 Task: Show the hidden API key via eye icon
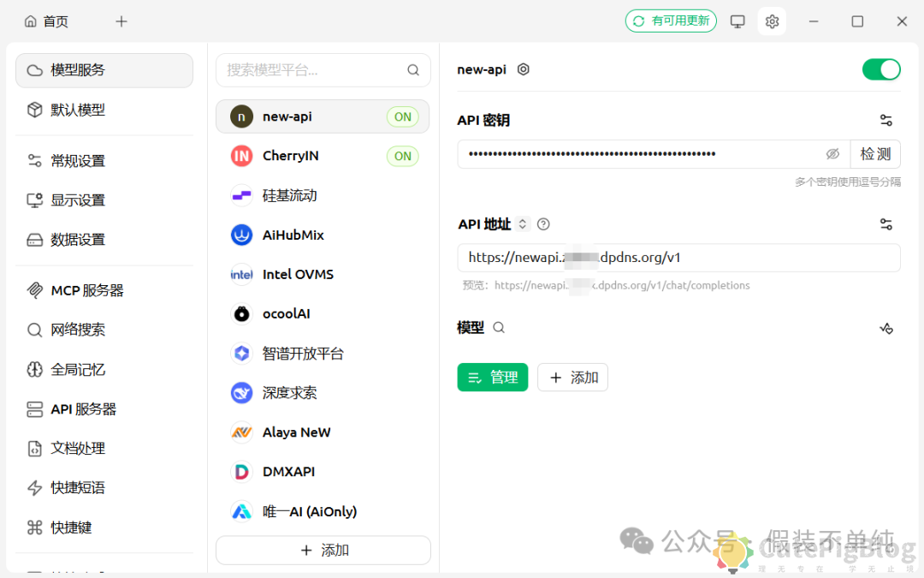[x=833, y=153]
